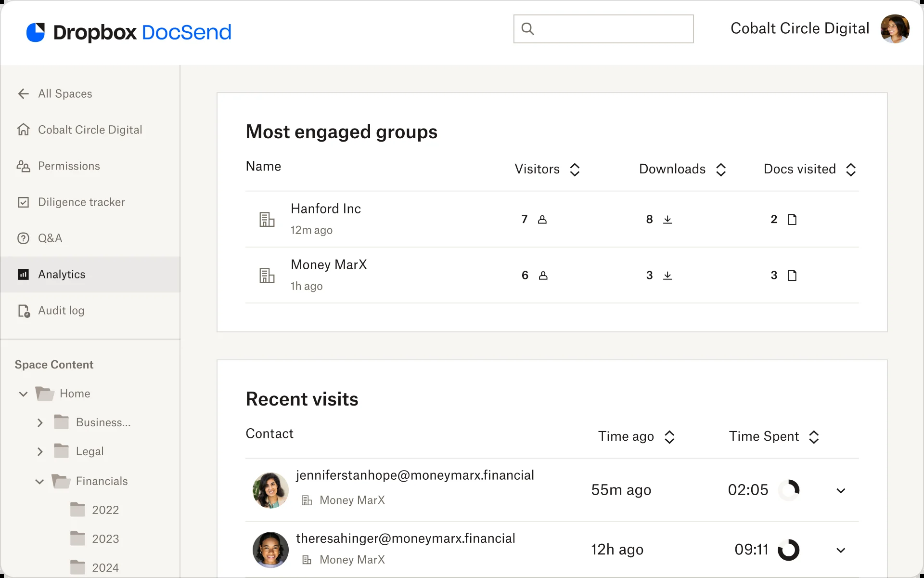Collapse the Home folder tree chevron
The height and width of the screenshot is (578, 924).
23,394
